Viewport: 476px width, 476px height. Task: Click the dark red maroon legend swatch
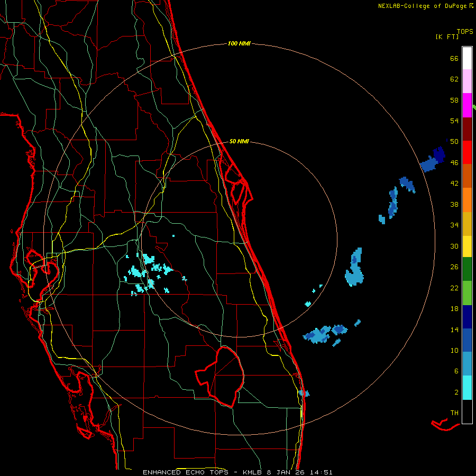click(467, 129)
